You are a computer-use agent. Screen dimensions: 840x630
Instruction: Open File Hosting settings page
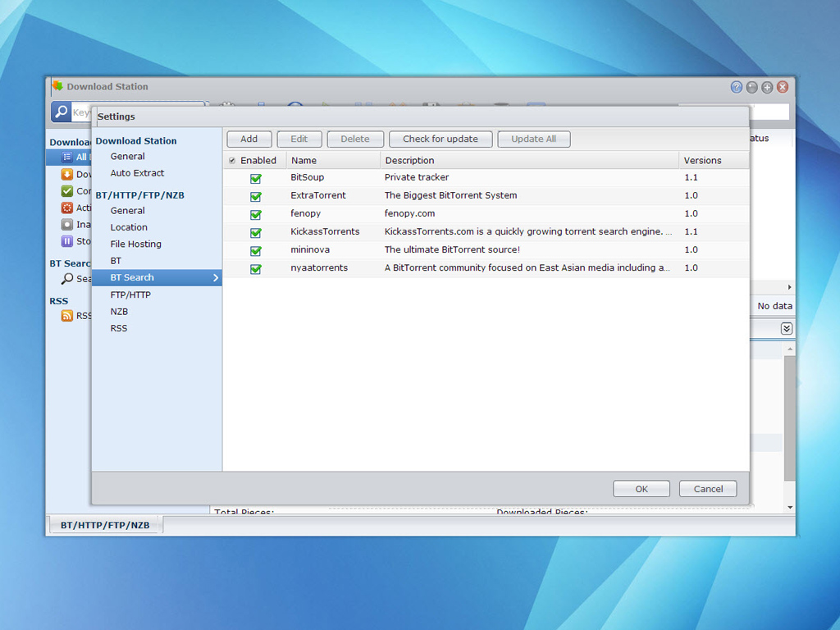(135, 244)
